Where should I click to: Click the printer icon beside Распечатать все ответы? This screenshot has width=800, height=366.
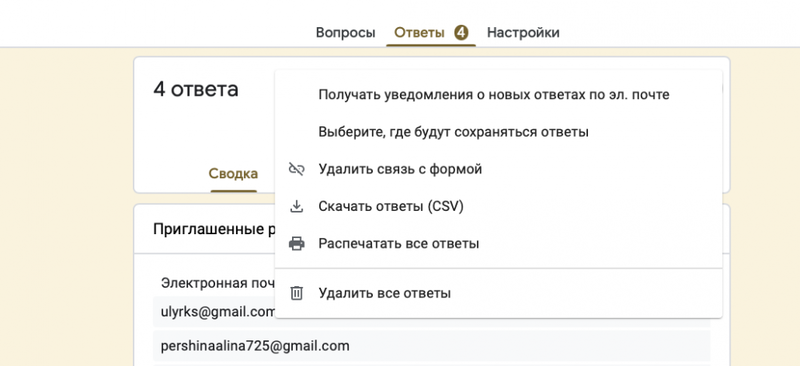[296, 243]
